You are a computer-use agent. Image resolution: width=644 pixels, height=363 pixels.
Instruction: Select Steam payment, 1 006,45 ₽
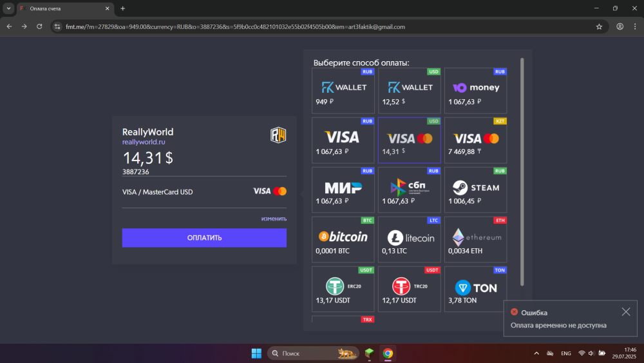click(476, 190)
